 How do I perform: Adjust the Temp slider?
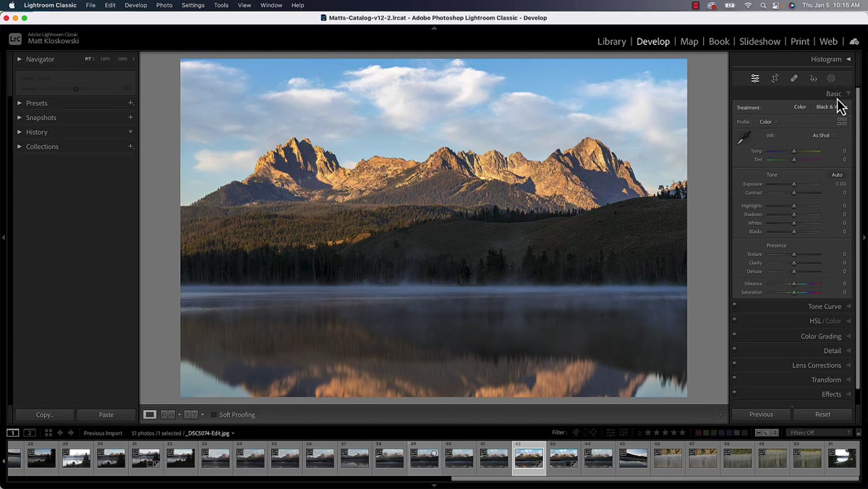tap(793, 150)
